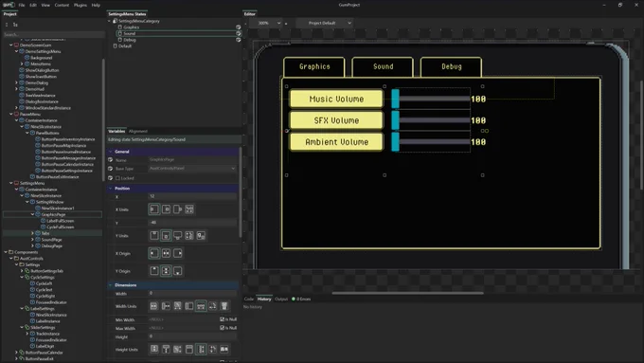The width and height of the screenshot is (644, 363).
Task: Toggle Is Null checkbox for Min Width
Action: coord(223,319)
